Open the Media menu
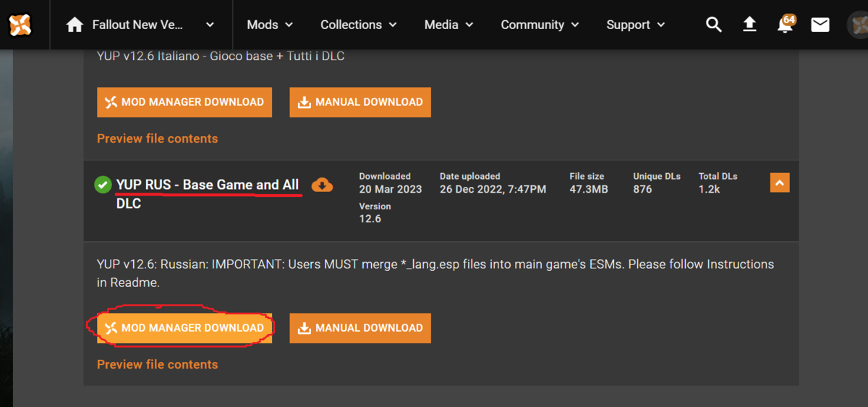The height and width of the screenshot is (407, 868). [x=448, y=25]
